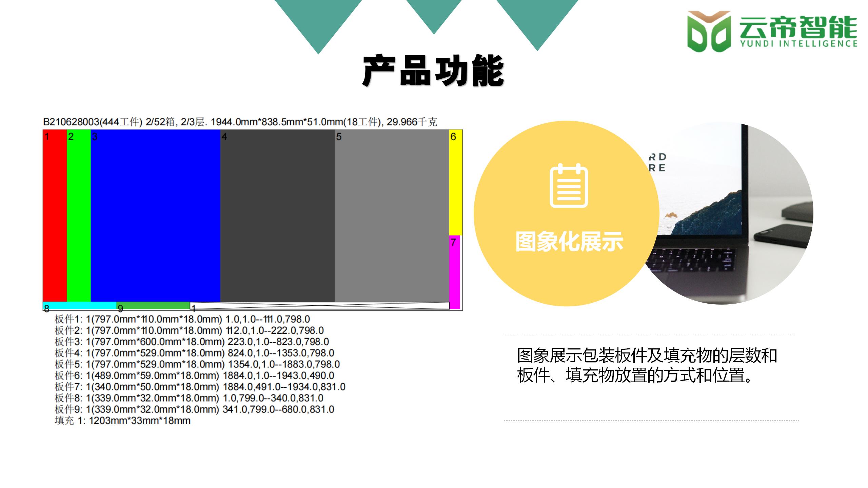Select the cyan strip numbered 8
868x488 pixels.
coord(80,305)
